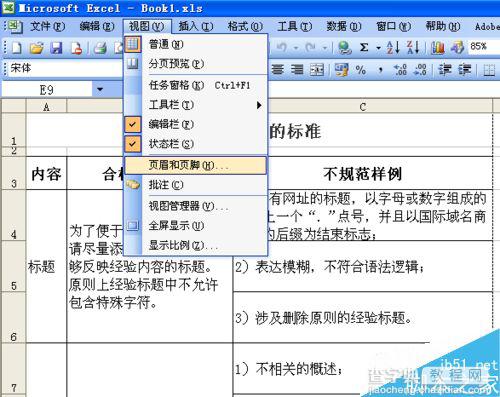Viewport: 500px width, 397px height.
Task: Open the Name Box dropdown arrow
Action: point(100,89)
